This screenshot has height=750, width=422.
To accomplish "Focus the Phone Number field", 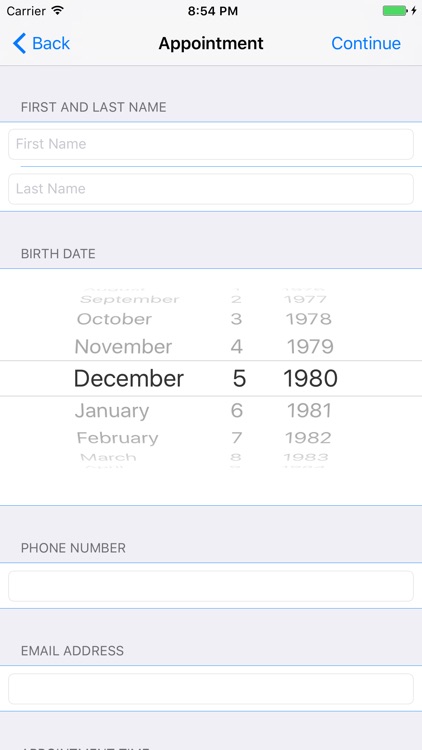I will (211, 586).
